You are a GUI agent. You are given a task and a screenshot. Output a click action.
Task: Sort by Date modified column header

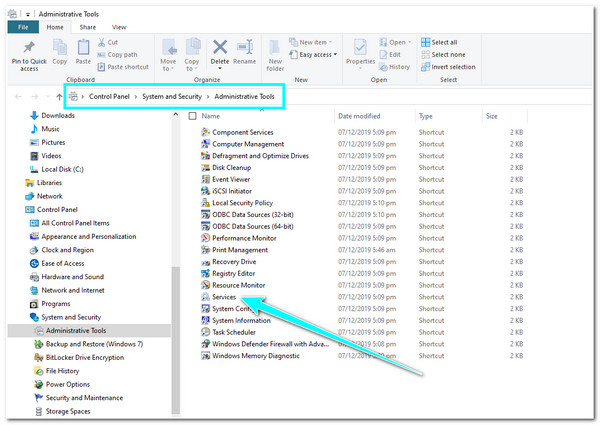(x=359, y=116)
